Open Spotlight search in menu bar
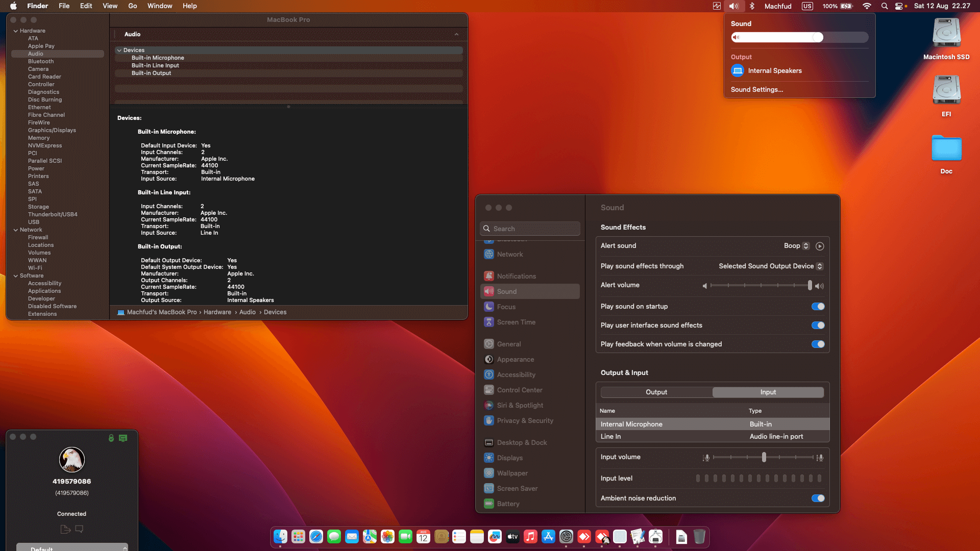This screenshot has width=980, height=551. click(x=885, y=6)
